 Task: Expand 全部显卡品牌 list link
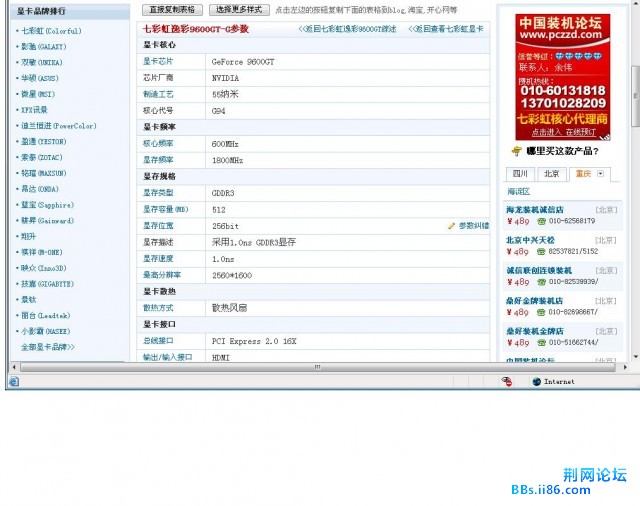(x=47, y=347)
